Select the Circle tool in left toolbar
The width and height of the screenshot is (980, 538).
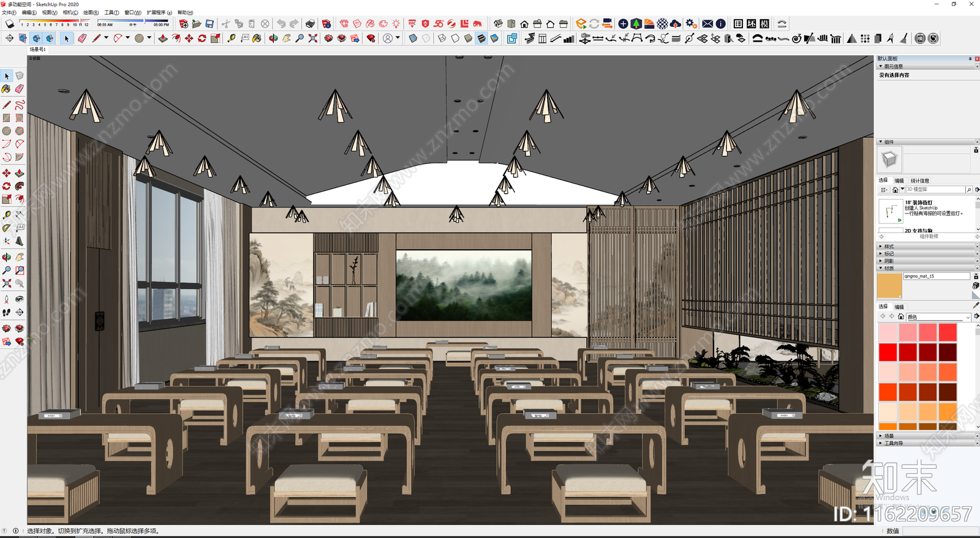point(7,131)
